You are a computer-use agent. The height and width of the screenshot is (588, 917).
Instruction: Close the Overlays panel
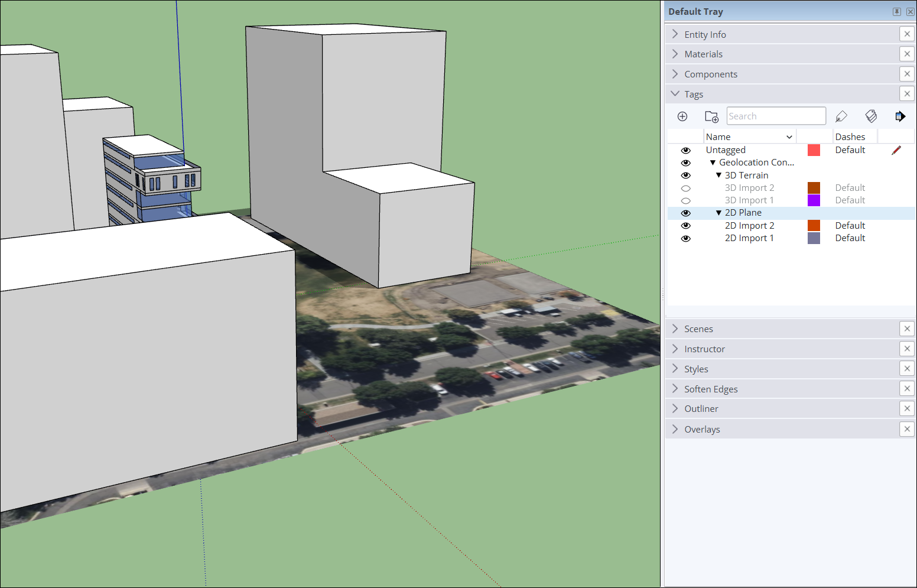[907, 429]
